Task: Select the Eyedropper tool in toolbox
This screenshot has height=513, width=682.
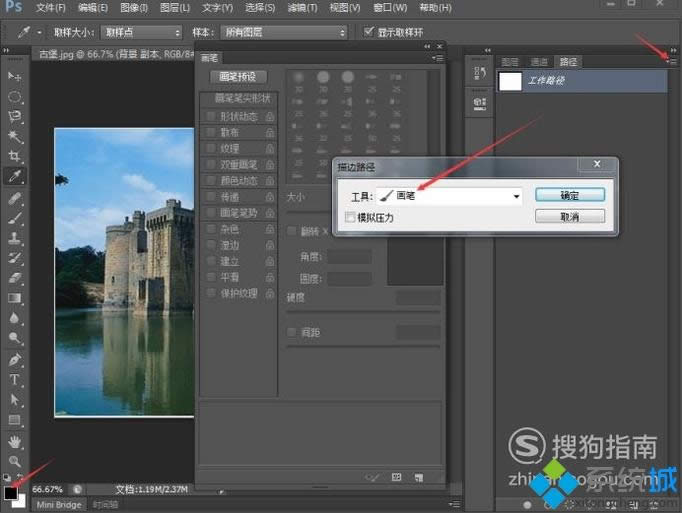Action: 14,176
